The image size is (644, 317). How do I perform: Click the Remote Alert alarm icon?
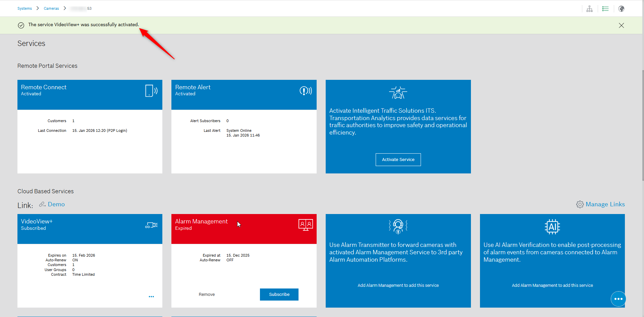(306, 91)
